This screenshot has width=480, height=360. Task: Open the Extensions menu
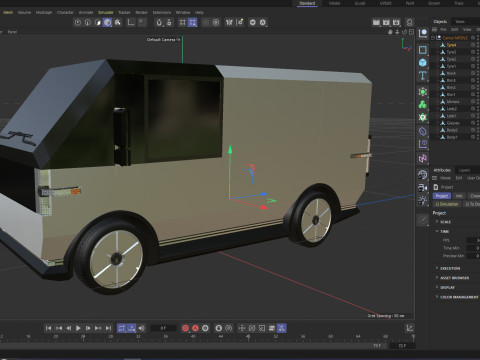pos(162,12)
